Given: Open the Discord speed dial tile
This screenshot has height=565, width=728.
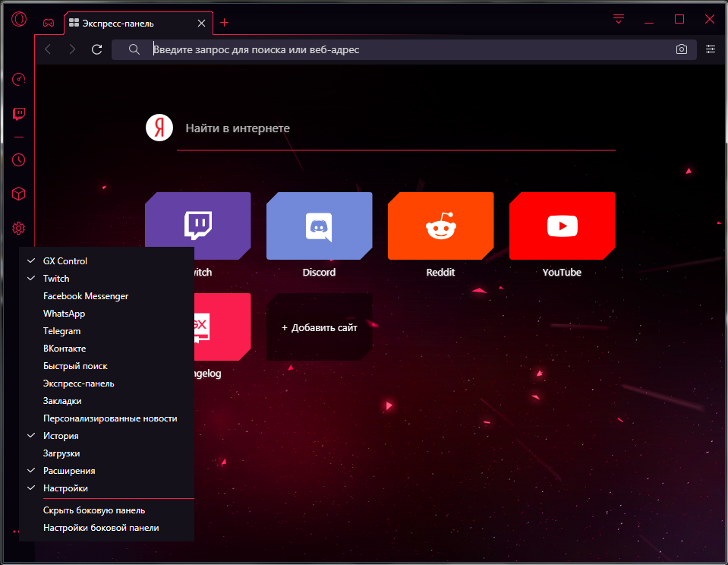Looking at the screenshot, I should pyautogui.click(x=320, y=226).
